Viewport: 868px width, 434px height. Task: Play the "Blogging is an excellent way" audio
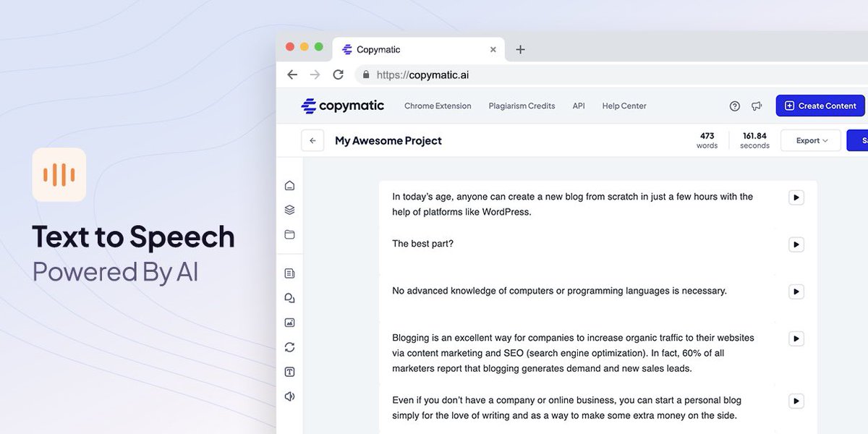coord(796,339)
